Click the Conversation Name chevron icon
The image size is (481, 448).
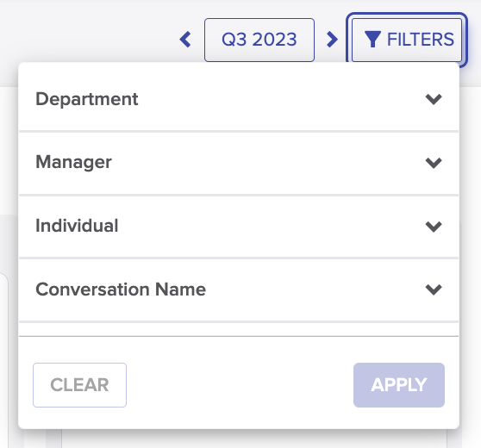point(434,289)
